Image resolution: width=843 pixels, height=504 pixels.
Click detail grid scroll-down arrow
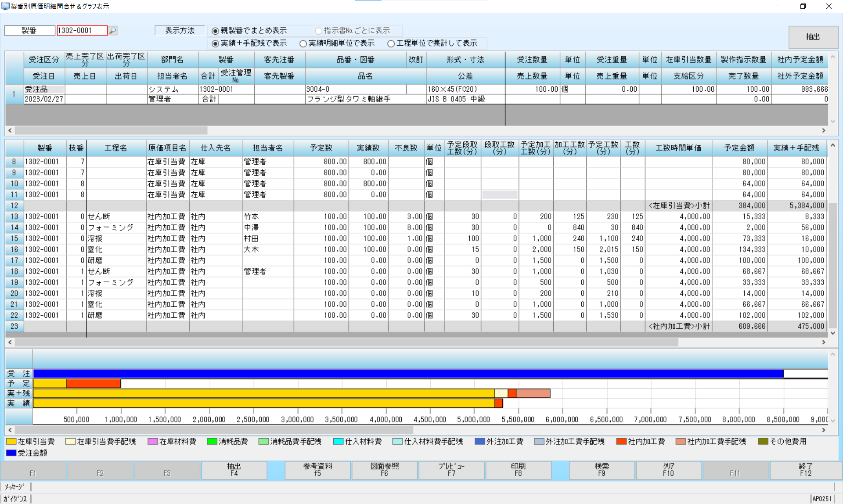(832, 333)
